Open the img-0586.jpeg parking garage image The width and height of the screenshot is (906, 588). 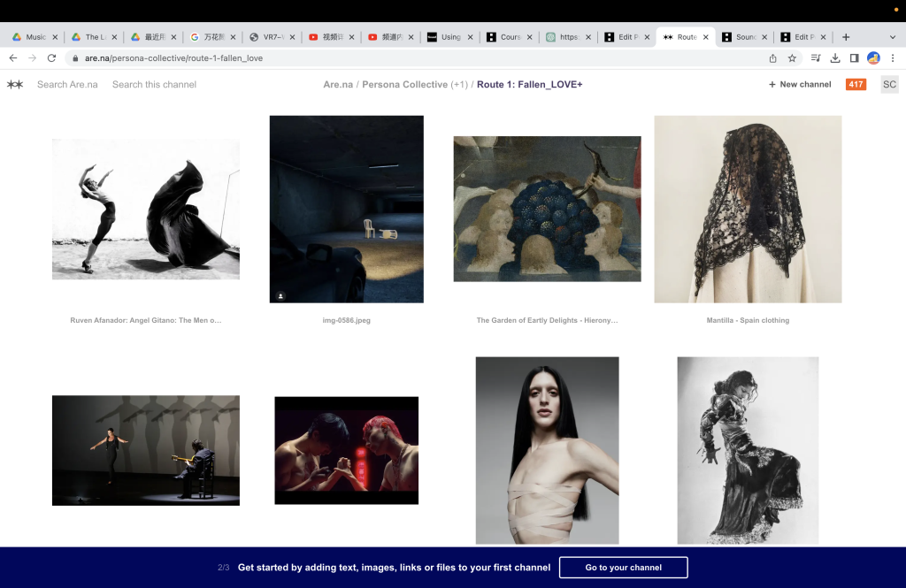click(347, 209)
